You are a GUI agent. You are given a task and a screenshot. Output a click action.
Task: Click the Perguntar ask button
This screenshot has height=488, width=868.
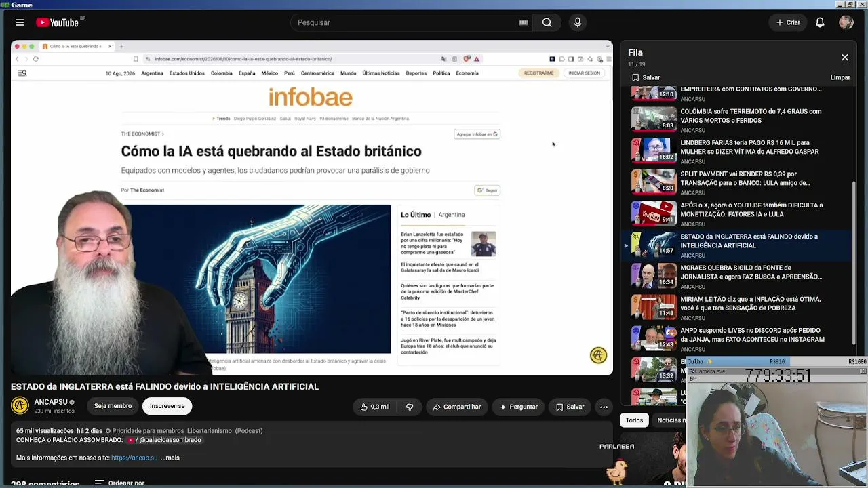click(519, 407)
